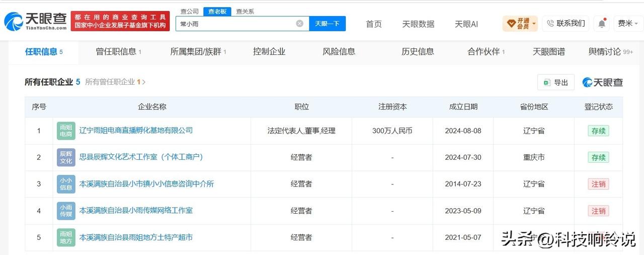Click the 联系我们 button
Viewport: 644px width, 255px height.
pos(566,23)
